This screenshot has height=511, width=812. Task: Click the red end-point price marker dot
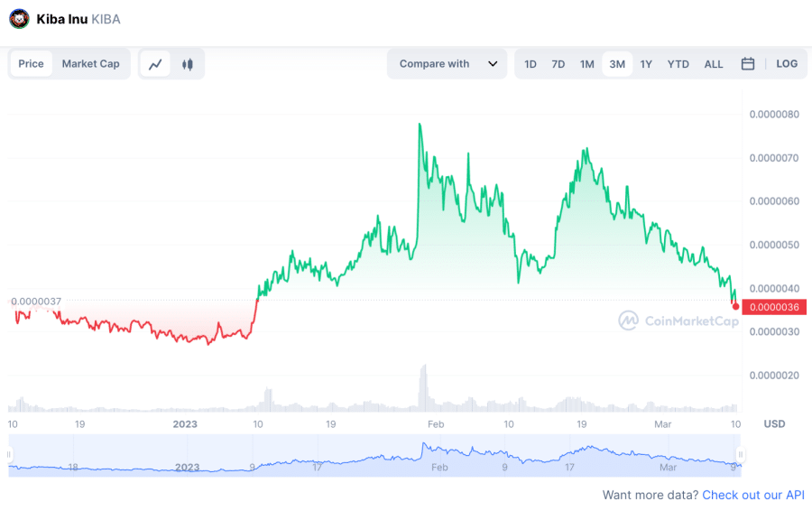(735, 306)
